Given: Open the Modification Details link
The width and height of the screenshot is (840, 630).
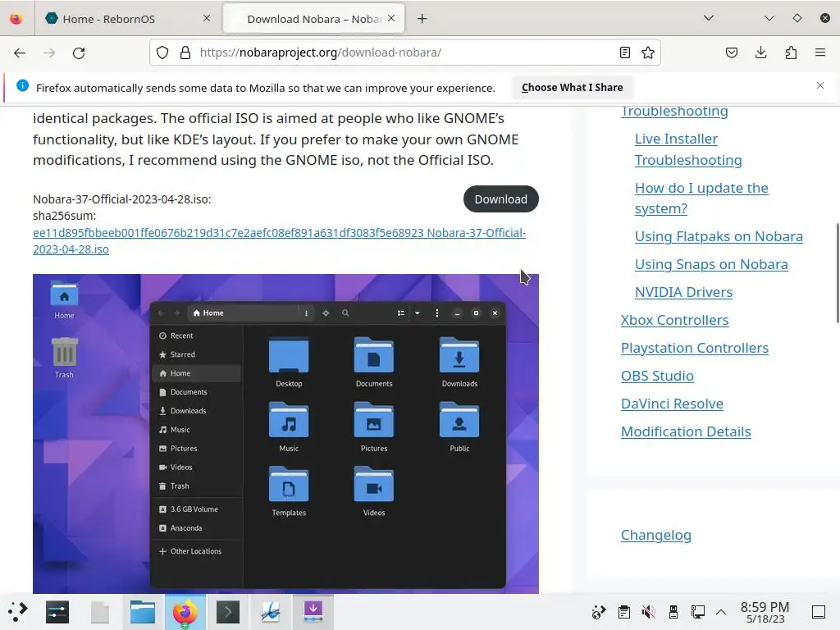Looking at the screenshot, I should (x=686, y=431).
